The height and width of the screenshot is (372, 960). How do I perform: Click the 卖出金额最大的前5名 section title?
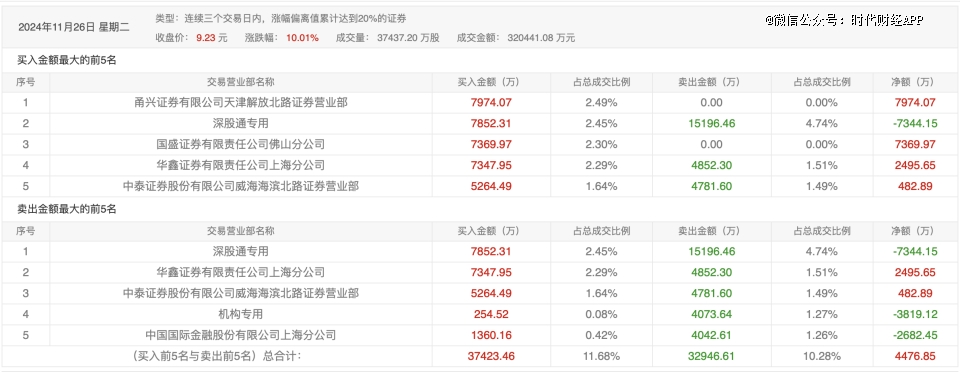click(x=67, y=209)
